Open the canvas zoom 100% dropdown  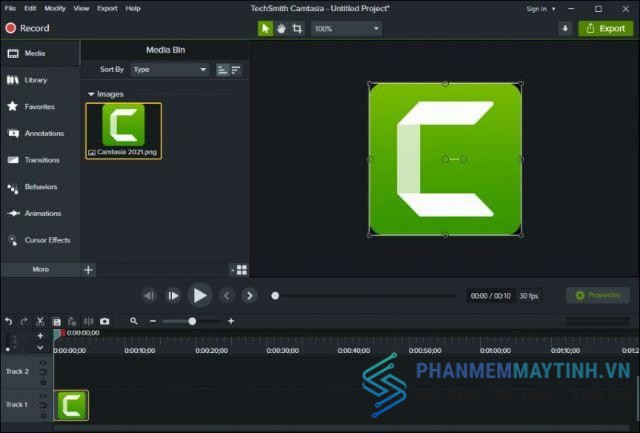click(x=347, y=29)
